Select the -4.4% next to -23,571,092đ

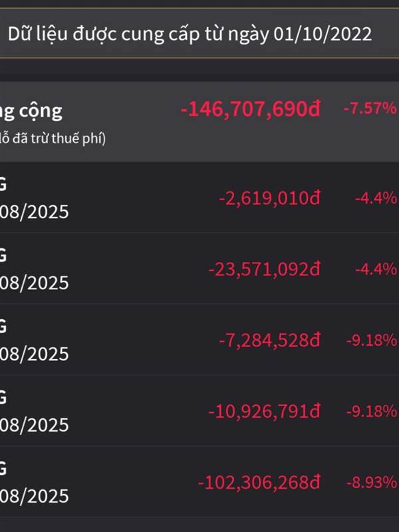(x=376, y=269)
